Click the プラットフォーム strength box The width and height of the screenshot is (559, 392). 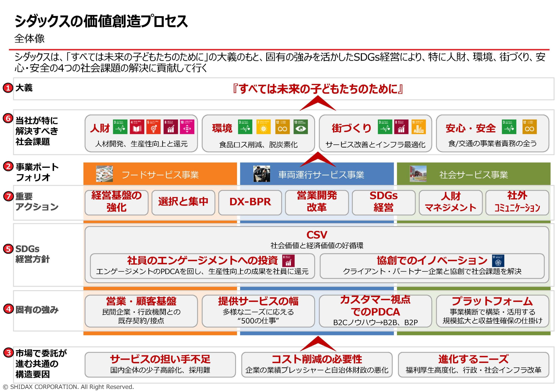[x=493, y=311]
